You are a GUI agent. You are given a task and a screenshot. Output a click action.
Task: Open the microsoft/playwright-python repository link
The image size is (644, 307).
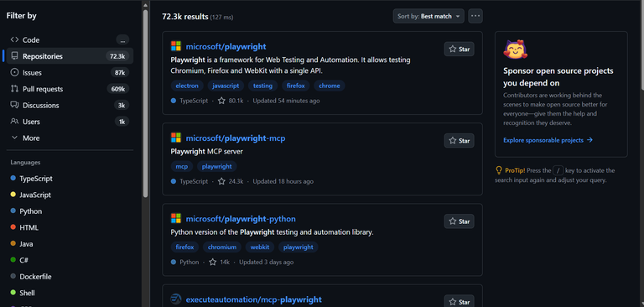pos(241,219)
